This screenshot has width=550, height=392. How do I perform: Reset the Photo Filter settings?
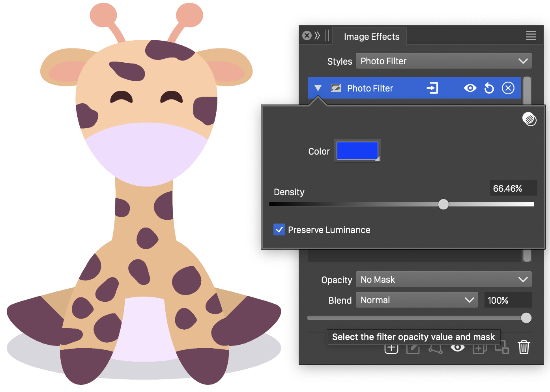click(489, 88)
